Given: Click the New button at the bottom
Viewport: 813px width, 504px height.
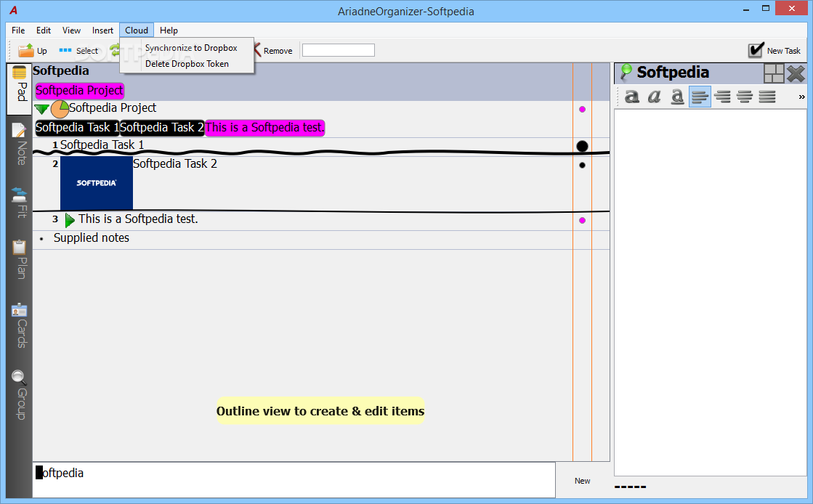Looking at the screenshot, I should pos(582,481).
